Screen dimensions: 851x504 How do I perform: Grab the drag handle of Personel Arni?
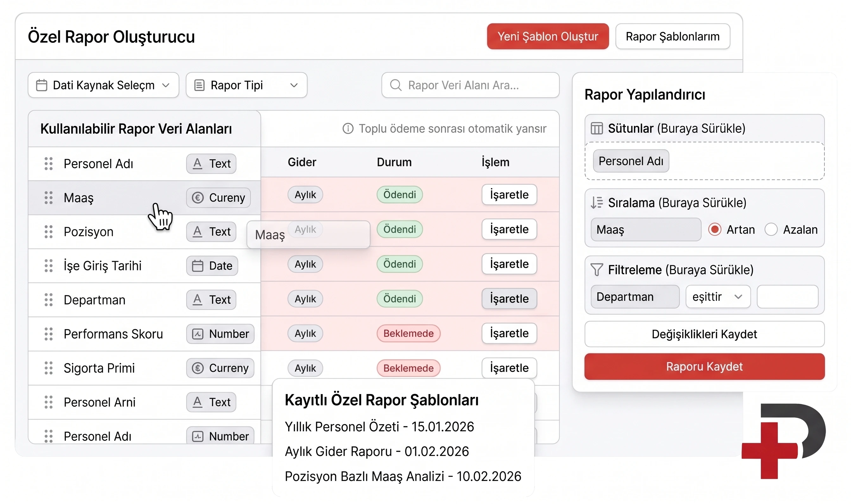[x=48, y=402]
